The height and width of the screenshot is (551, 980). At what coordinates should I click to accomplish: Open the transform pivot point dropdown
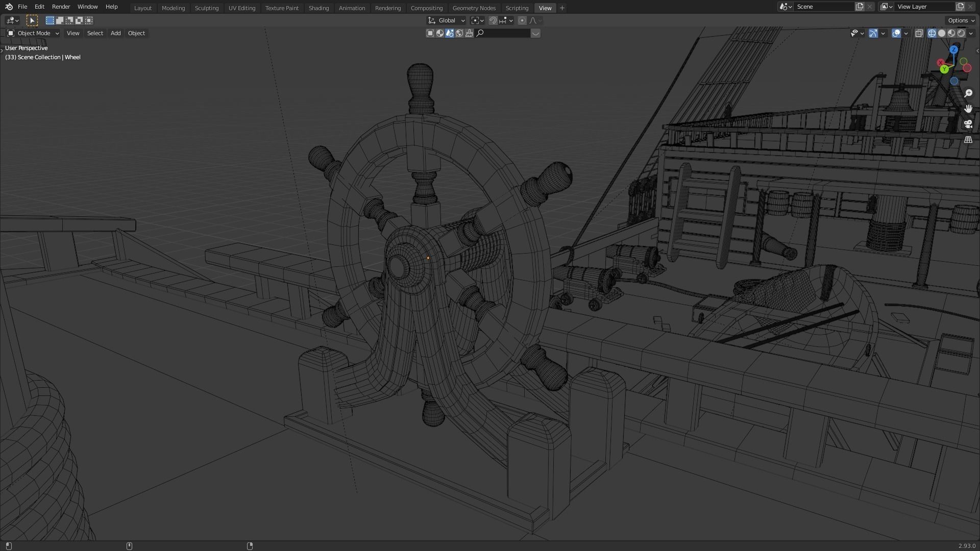(x=477, y=20)
